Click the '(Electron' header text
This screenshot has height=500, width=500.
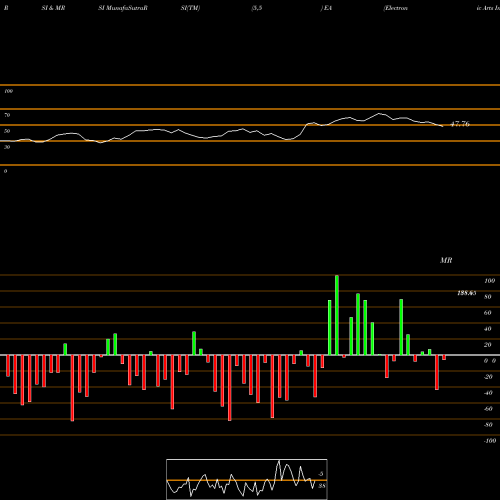point(395,8)
